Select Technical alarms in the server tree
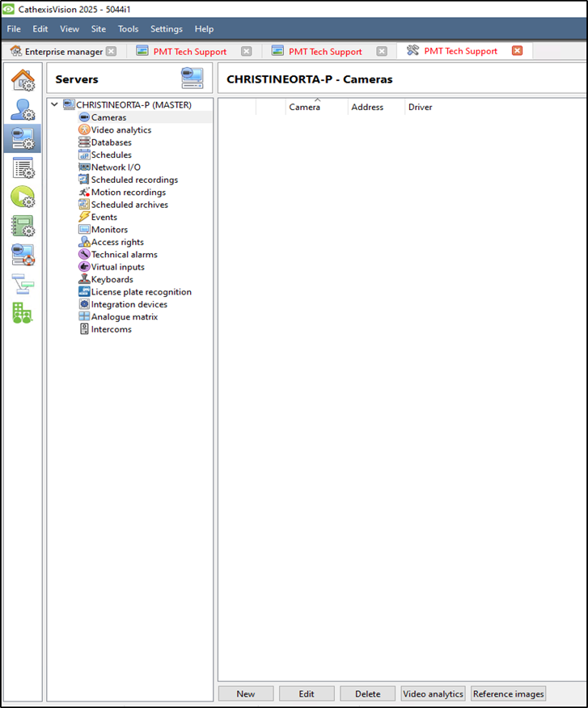Viewport: 588px width, 708px height. pyautogui.click(x=125, y=255)
